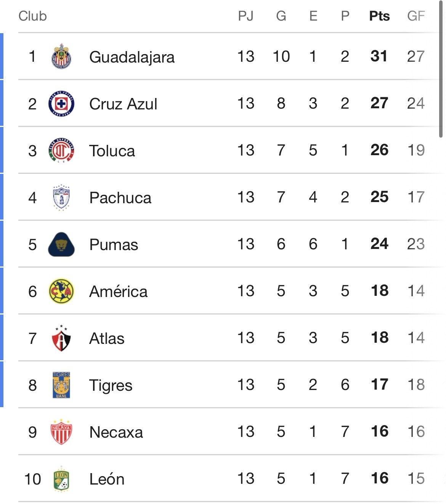
Task: Open the Guadalajara team name link
Action: [x=132, y=57]
